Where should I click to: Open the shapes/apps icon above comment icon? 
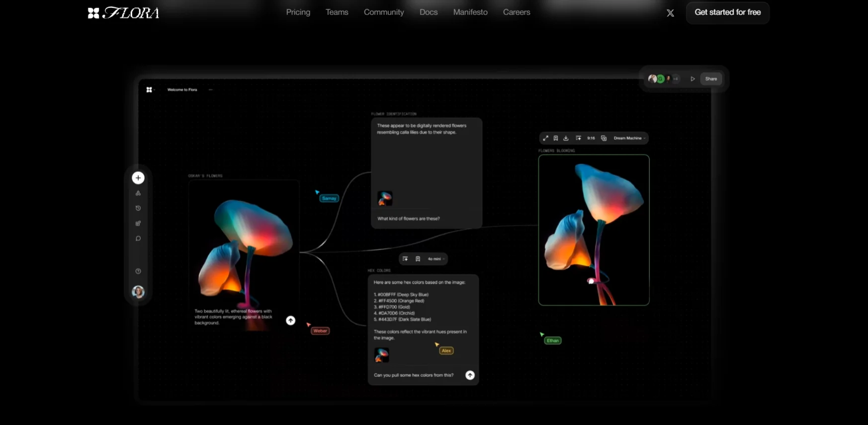click(x=138, y=223)
